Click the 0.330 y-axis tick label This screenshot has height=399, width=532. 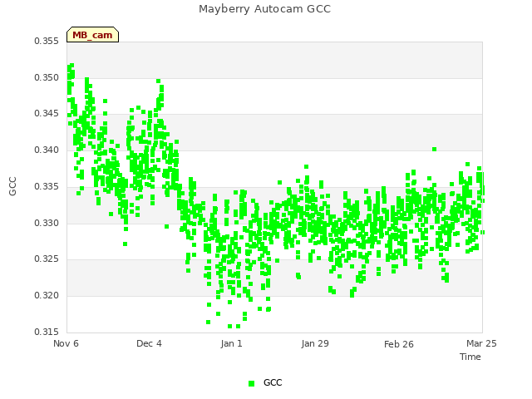[47, 224]
